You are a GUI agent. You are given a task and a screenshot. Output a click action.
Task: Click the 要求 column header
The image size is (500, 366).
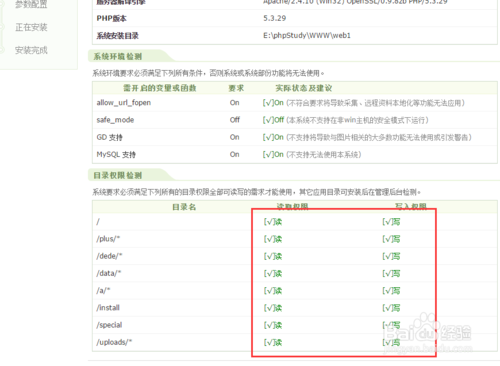pyautogui.click(x=236, y=88)
